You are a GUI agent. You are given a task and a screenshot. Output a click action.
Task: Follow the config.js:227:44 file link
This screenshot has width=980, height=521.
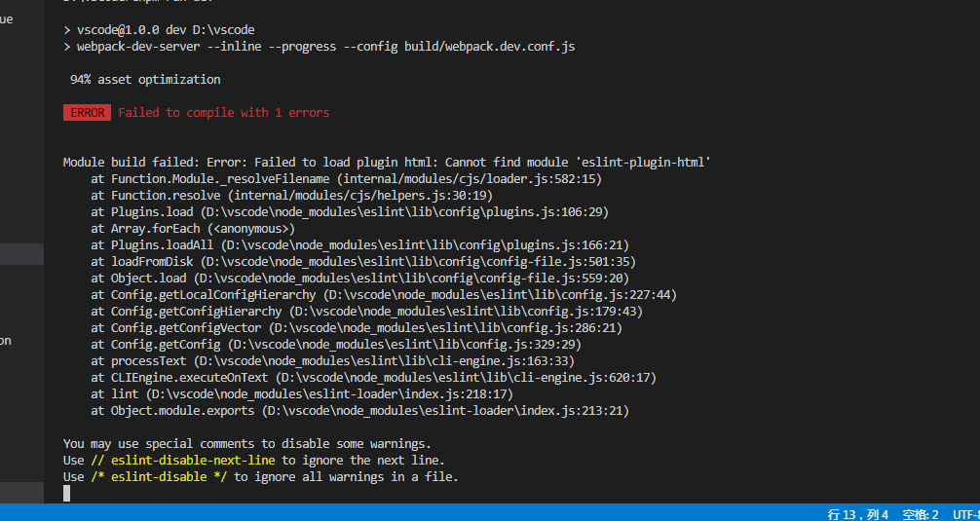pos(500,295)
